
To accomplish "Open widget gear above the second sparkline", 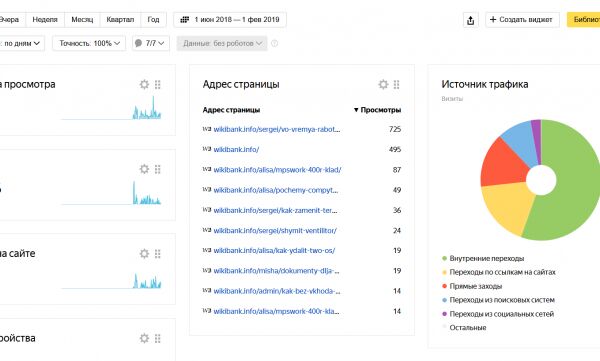I will (144, 169).
